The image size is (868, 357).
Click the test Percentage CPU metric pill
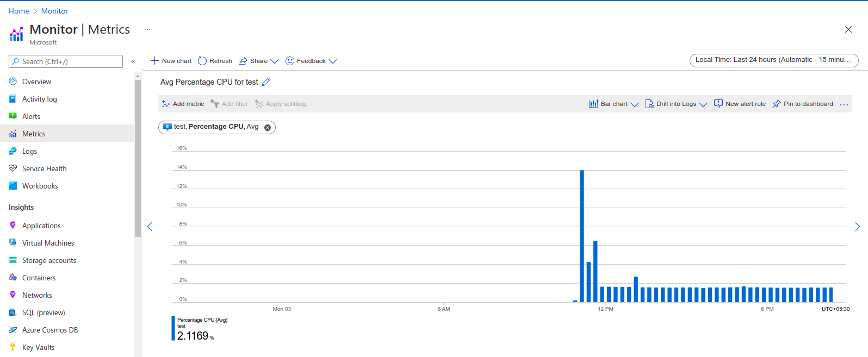(217, 127)
